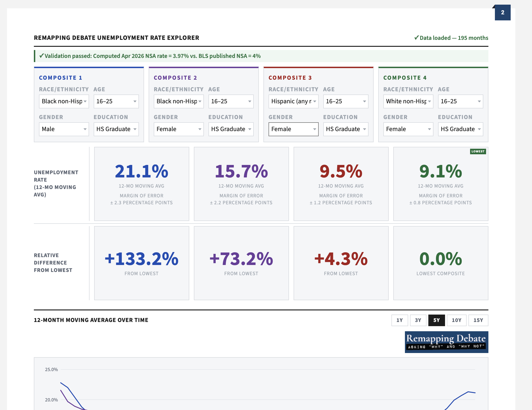Open Composite 3 Education dropdown
Image resolution: width=532 pixels, height=410 pixels.
pyautogui.click(x=346, y=129)
